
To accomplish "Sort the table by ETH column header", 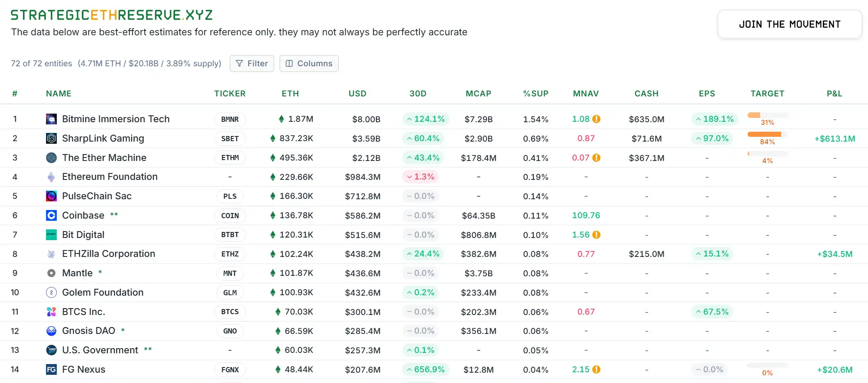I will point(290,94).
